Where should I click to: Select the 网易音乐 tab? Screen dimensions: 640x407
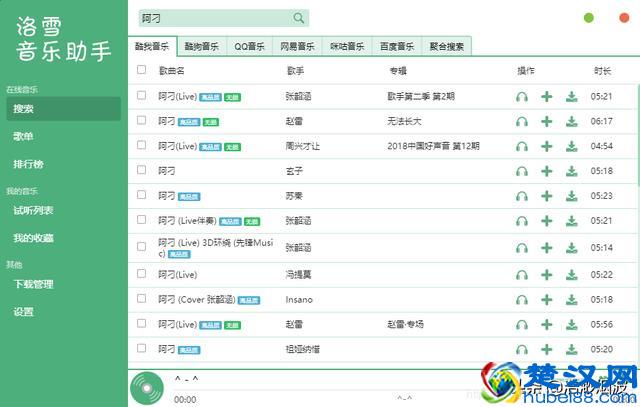[298, 46]
